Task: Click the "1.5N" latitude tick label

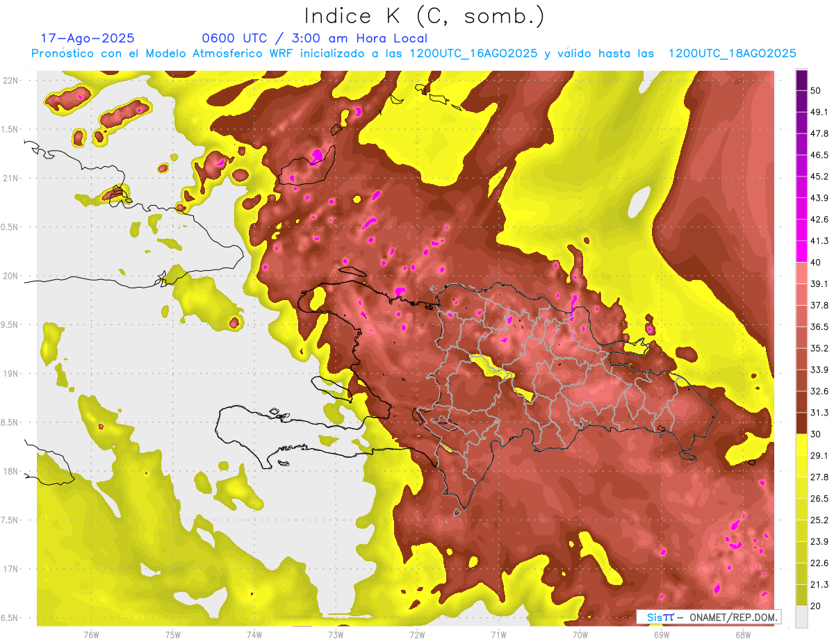Action: point(10,129)
